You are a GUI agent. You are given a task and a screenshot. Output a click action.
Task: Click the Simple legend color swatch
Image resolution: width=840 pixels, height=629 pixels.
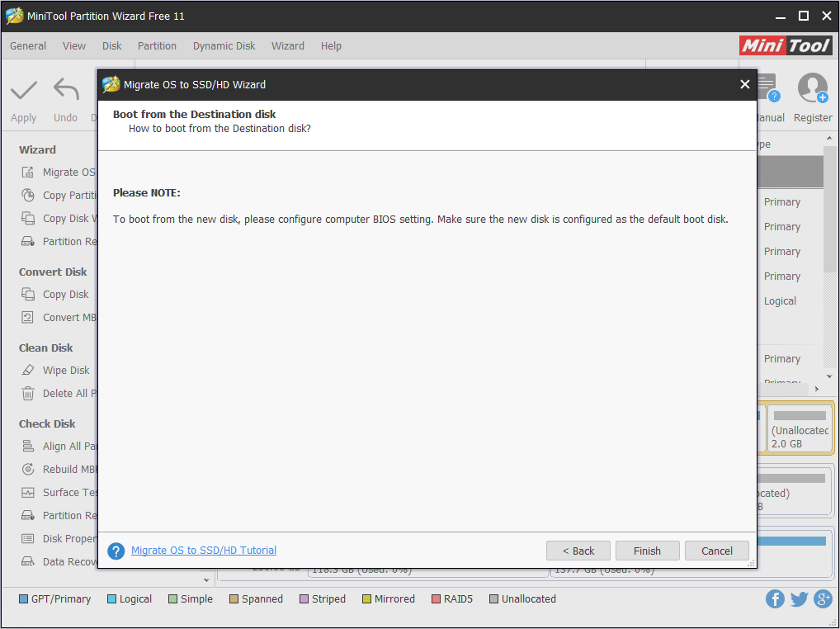pyautogui.click(x=172, y=599)
